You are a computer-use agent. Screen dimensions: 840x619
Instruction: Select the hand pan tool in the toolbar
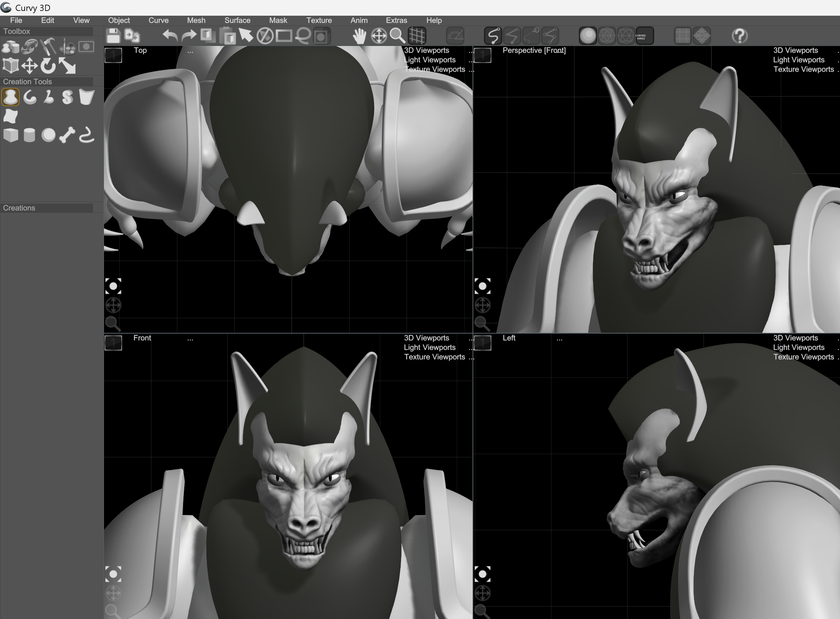tap(360, 36)
